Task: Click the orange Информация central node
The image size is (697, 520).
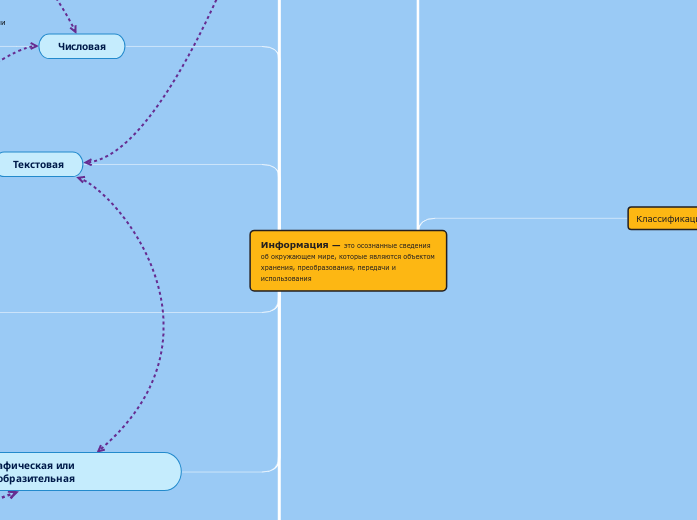Action: [348, 261]
